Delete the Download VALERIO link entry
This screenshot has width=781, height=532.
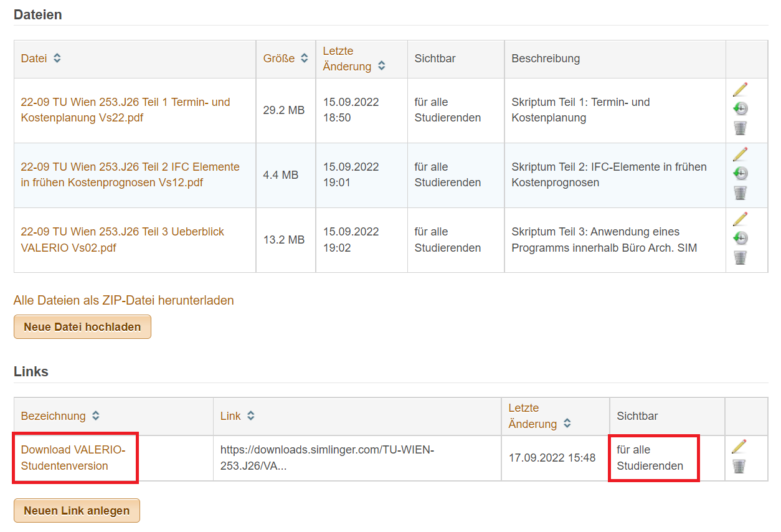[739, 466]
